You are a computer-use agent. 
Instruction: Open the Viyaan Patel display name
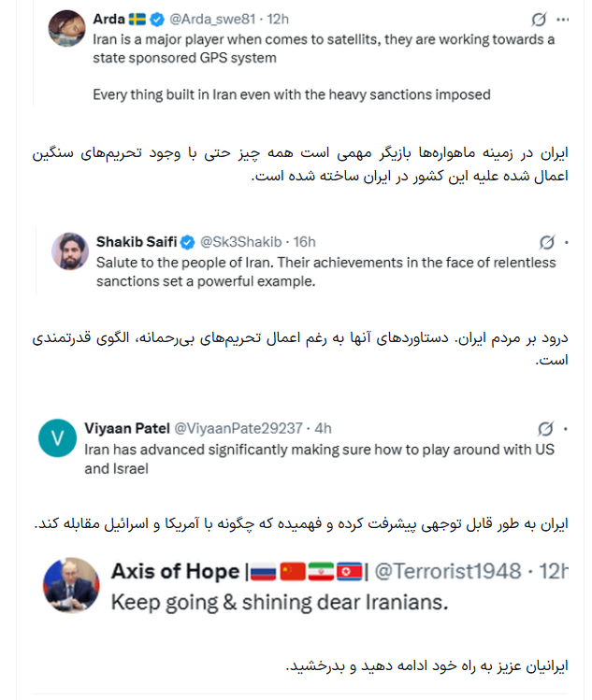[x=127, y=428]
